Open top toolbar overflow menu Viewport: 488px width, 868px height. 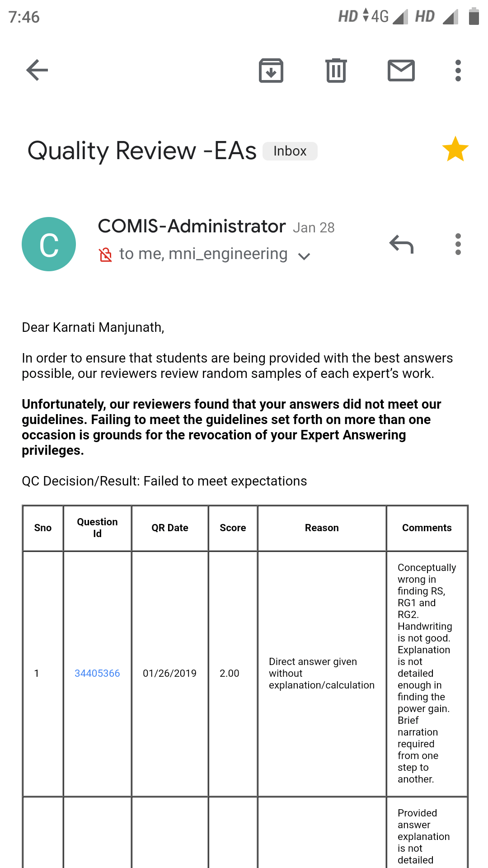[x=458, y=71]
